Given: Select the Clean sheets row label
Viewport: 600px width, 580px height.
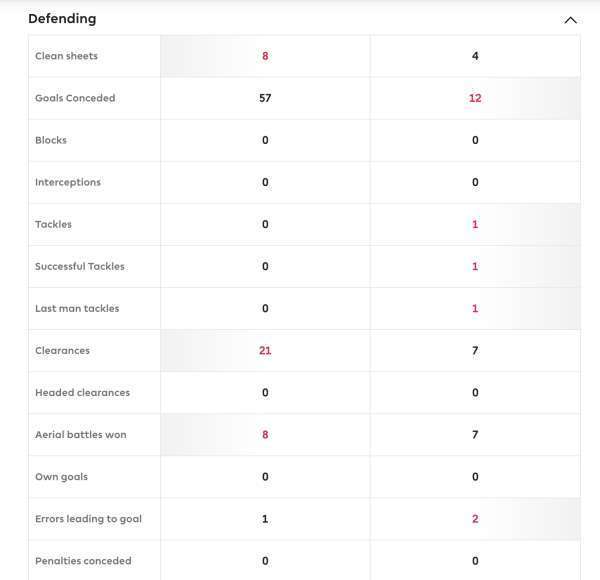Looking at the screenshot, I should [66, 56].
